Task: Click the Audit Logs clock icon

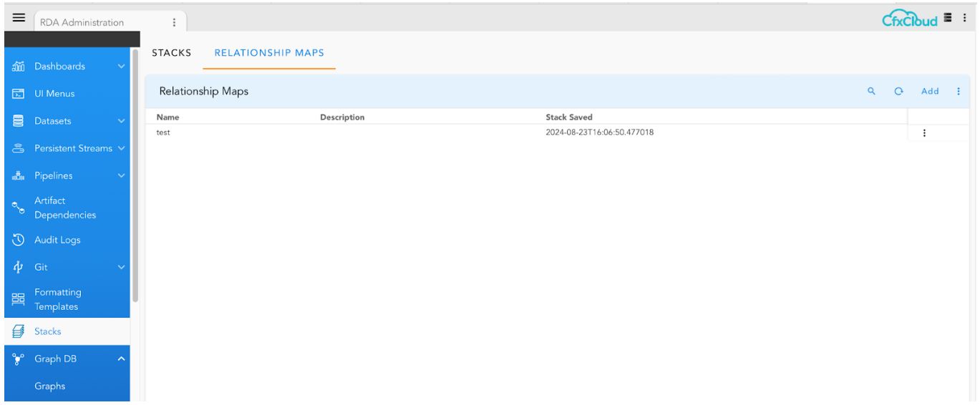Action: point(19,240)
